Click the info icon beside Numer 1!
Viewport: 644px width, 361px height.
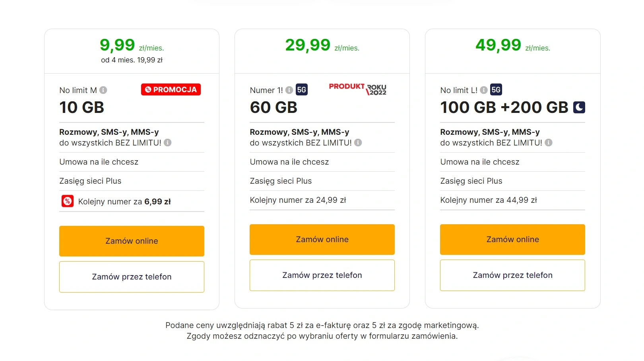(289, 90)
